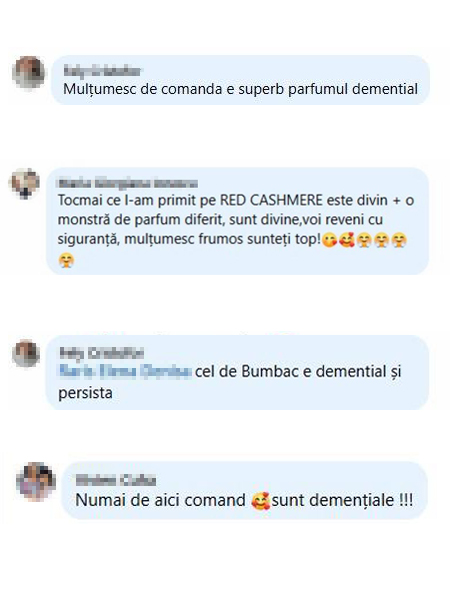Open blue tagged name before 'cel de Bumbac'

coord(125,371)
